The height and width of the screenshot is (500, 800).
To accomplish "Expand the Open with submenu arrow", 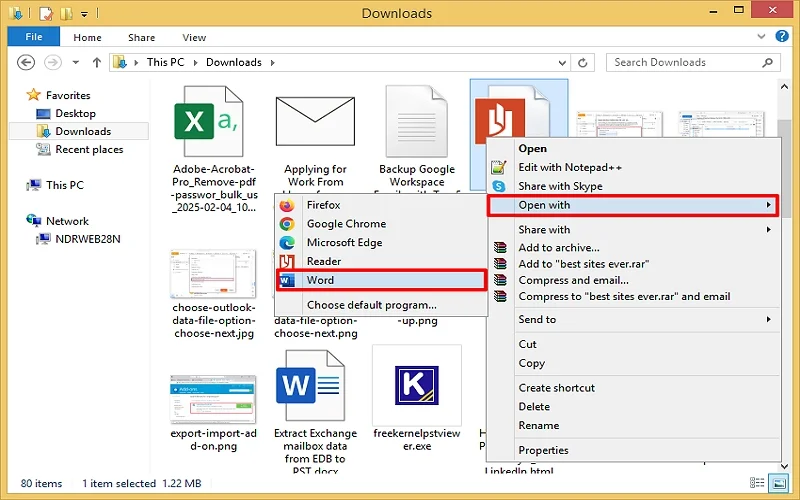I will pos(768,205).
